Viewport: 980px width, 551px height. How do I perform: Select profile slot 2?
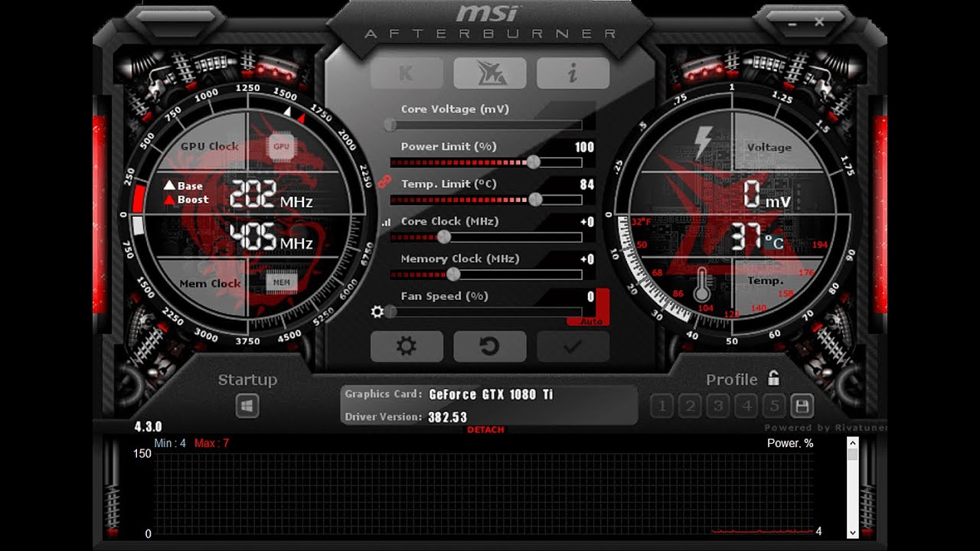[x=690, y=406]
